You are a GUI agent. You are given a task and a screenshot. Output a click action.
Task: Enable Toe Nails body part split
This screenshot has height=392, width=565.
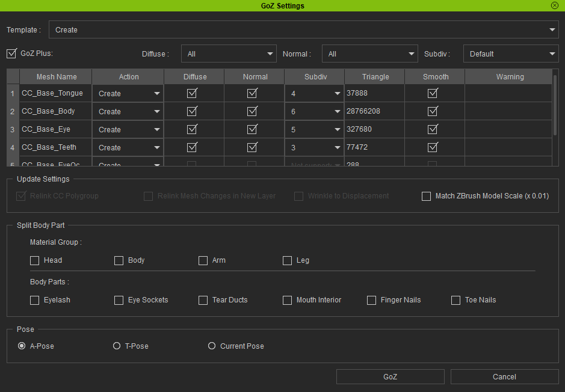tap(456, 300)
